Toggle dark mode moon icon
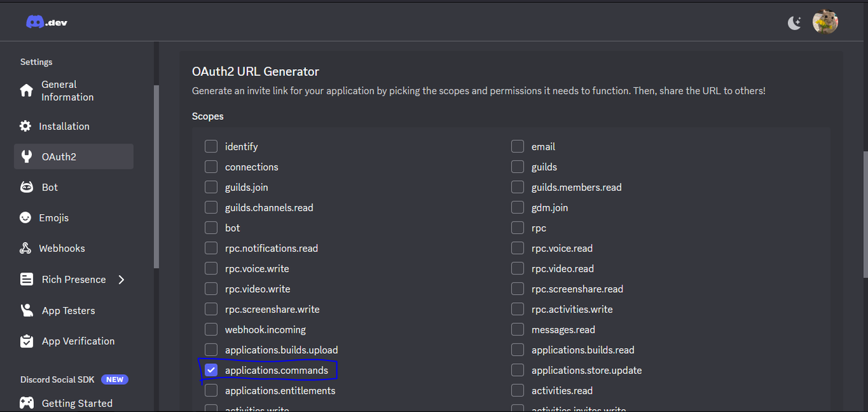This screenshot has width=868, height=412. point(794,22)
